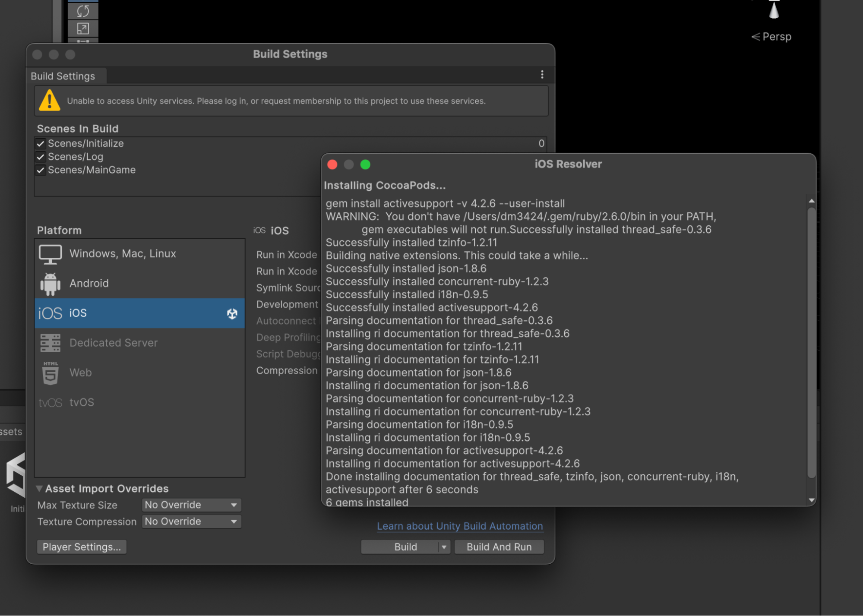Select the Rotate tool in scene toolbar
Viewport: 863px width, 616px height.
coord(83,11)
